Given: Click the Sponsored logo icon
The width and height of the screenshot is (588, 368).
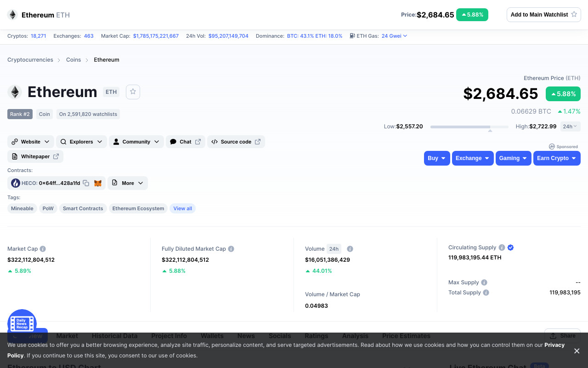Looking at the screenshot, I should [552, 147].
